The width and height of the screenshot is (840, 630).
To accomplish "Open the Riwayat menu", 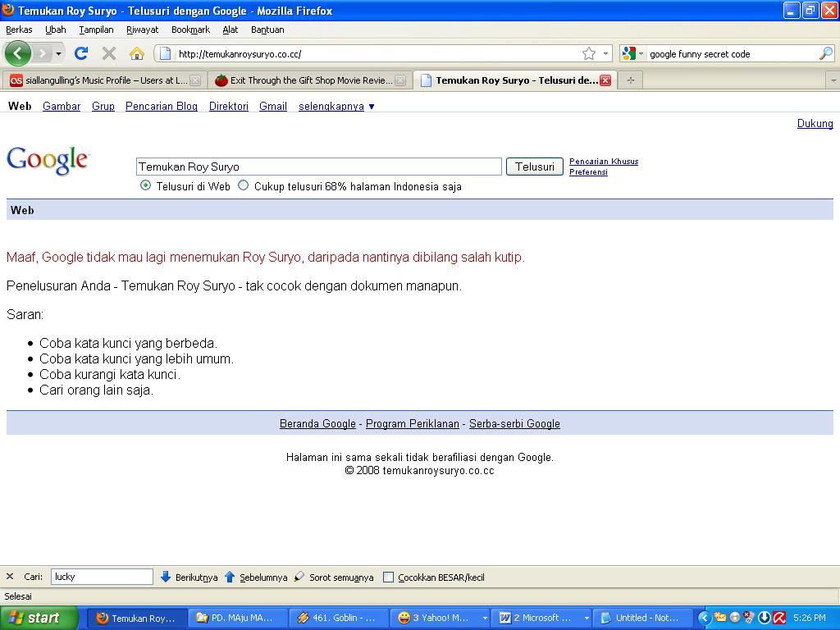I will (x=143, y=30).
